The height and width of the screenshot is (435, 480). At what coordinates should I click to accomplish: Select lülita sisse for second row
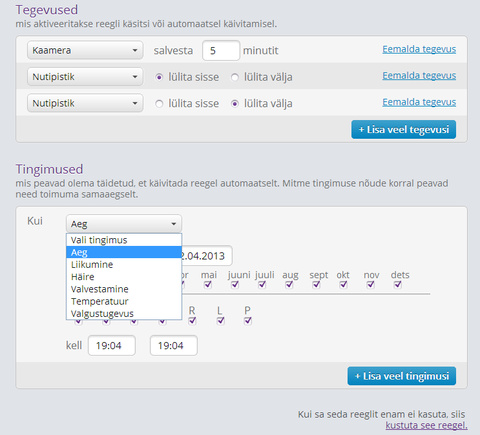click(x=159, y=77)
